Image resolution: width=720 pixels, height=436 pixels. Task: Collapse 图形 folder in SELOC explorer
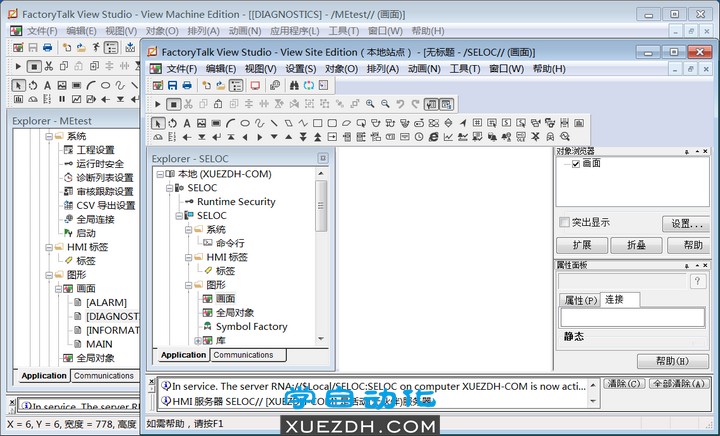188,285
